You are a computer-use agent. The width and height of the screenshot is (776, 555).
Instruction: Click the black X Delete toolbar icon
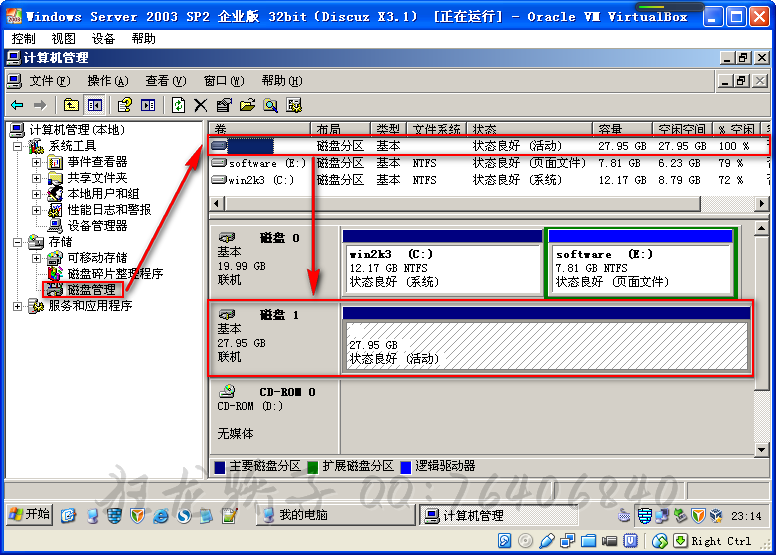point(200,105)
